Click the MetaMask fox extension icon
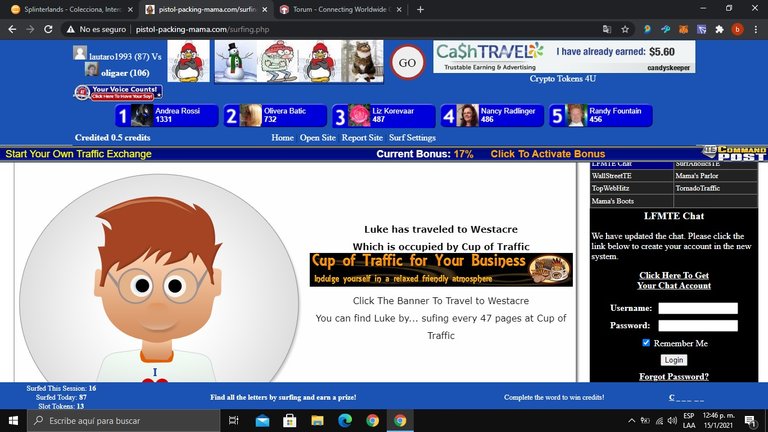The height and width of the screenshot is (432, 768). tap(683, 29)
